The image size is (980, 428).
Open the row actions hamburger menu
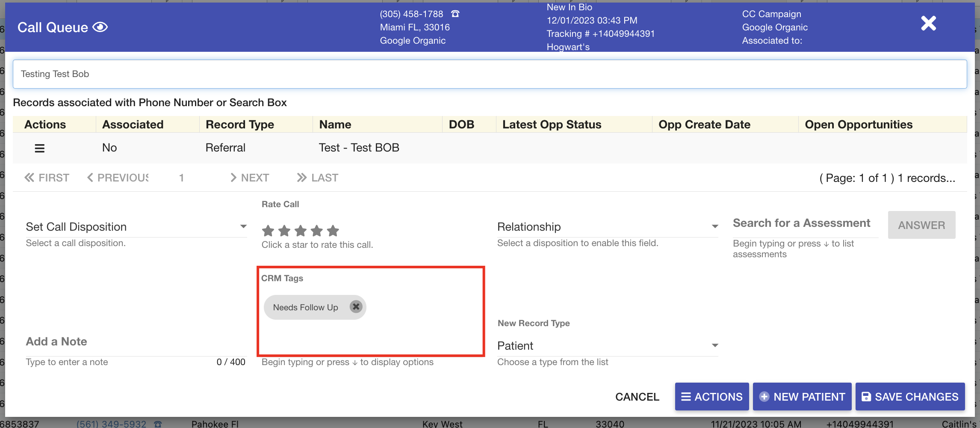point(39,148)
